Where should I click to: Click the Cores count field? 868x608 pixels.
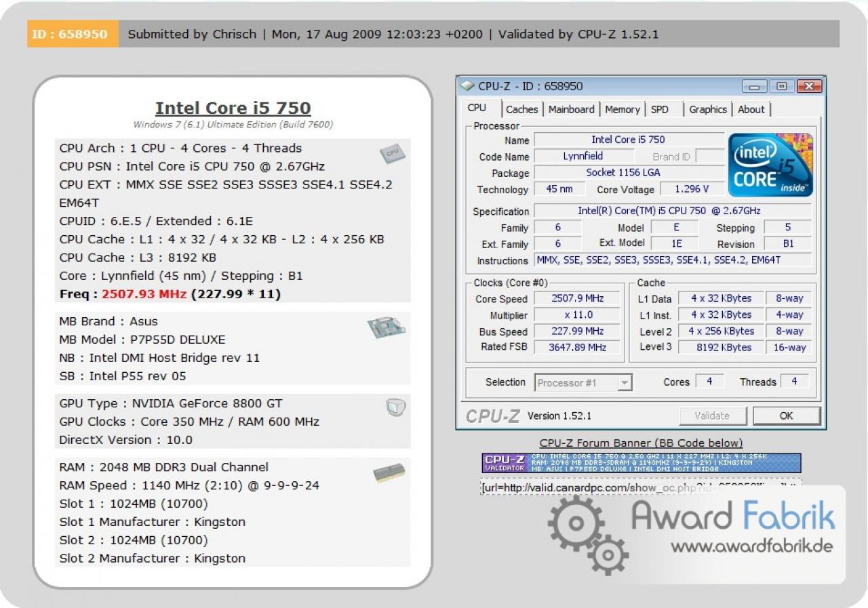709,382
